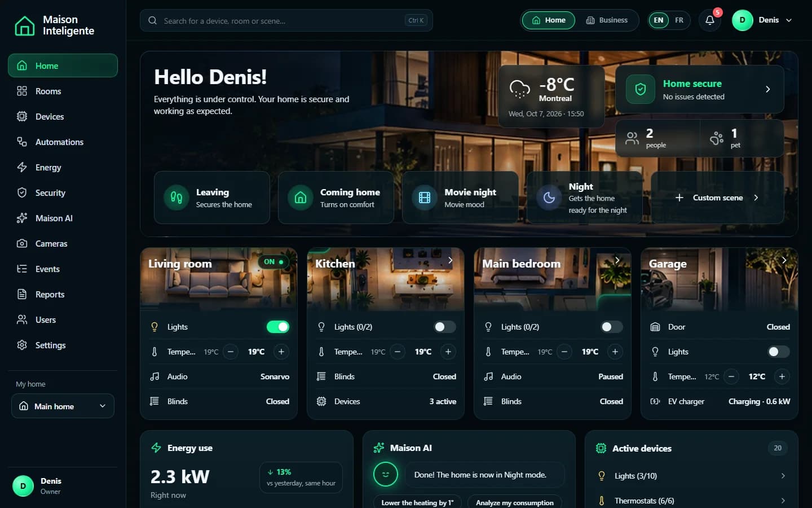Image resolution: width=812 pixels, height=508 pixels.
Task: Click the search magnifier icon
Action: (152, 20)
